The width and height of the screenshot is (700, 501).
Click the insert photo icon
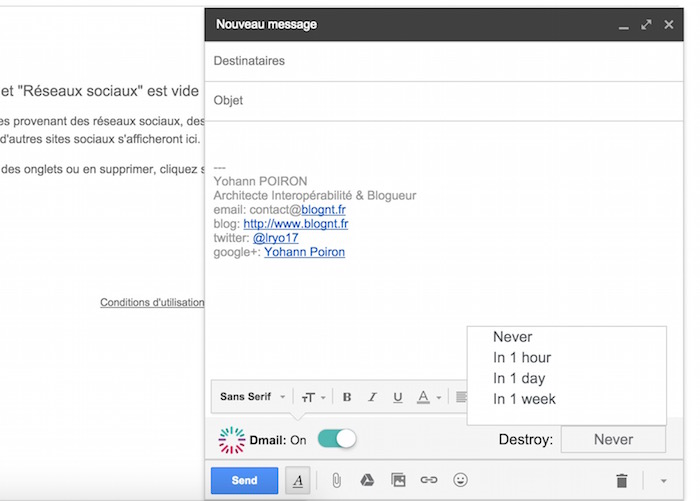[x=398, y=480]
